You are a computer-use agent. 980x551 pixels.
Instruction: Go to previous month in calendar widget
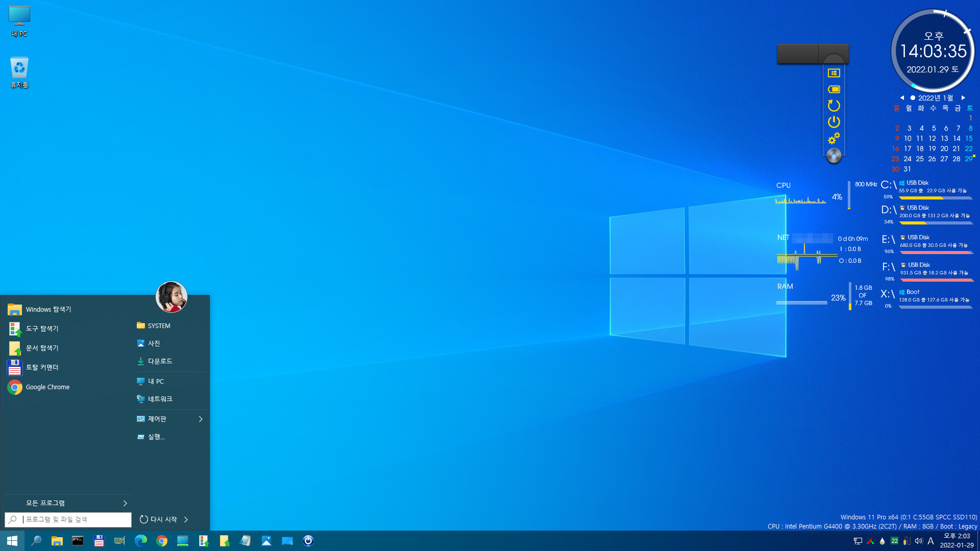pyautogui.click(x=902, y=98)
